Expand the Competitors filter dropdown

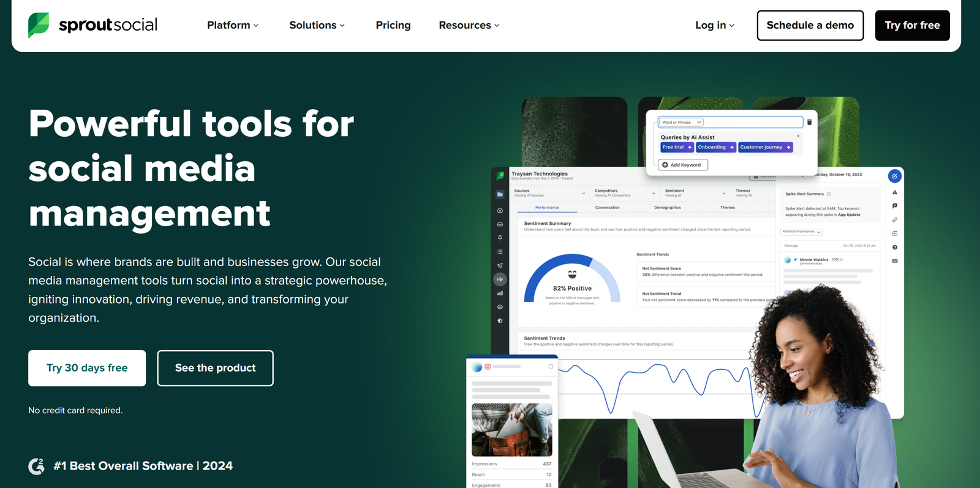(625, 193)
